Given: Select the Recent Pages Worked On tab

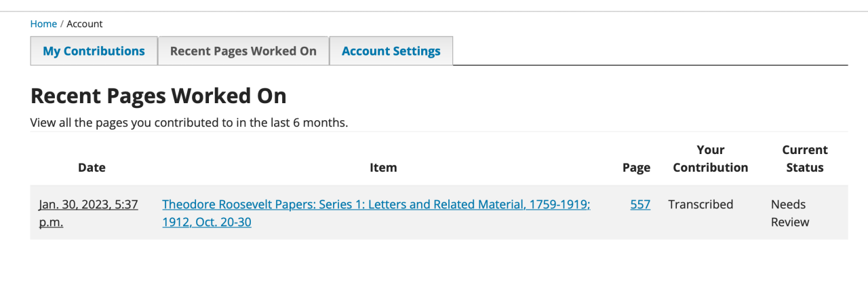Looking at the screenshot, I should click(x=243, y=51).
